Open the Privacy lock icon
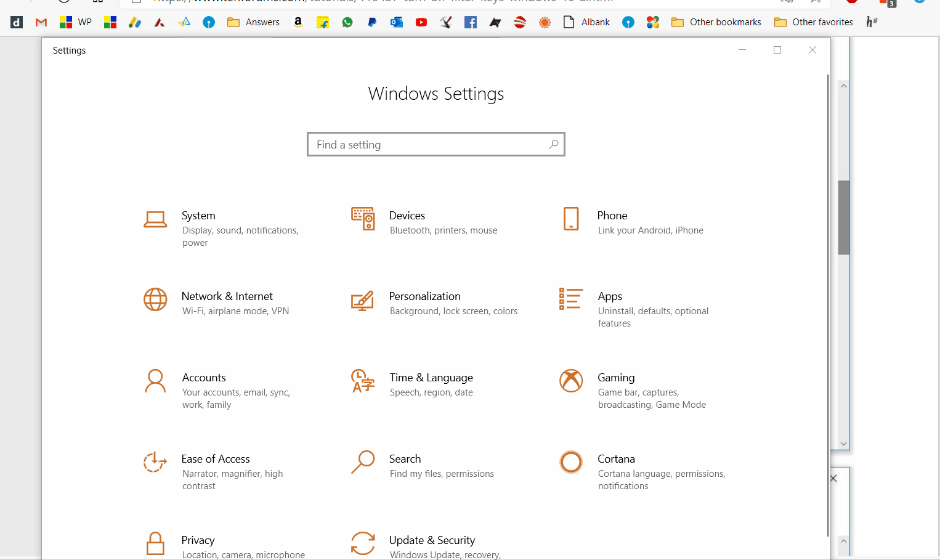 point(155,543)
